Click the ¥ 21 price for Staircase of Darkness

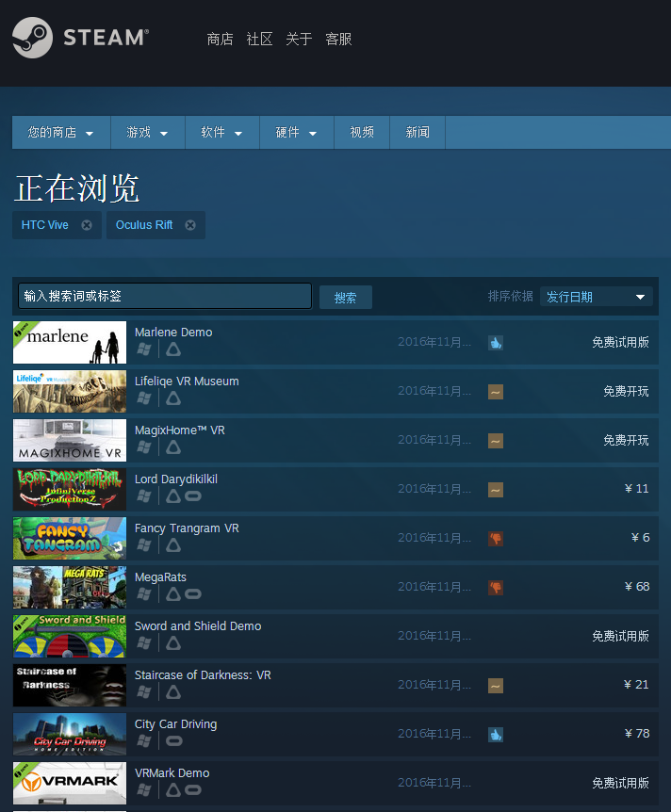tap(636, 684)
